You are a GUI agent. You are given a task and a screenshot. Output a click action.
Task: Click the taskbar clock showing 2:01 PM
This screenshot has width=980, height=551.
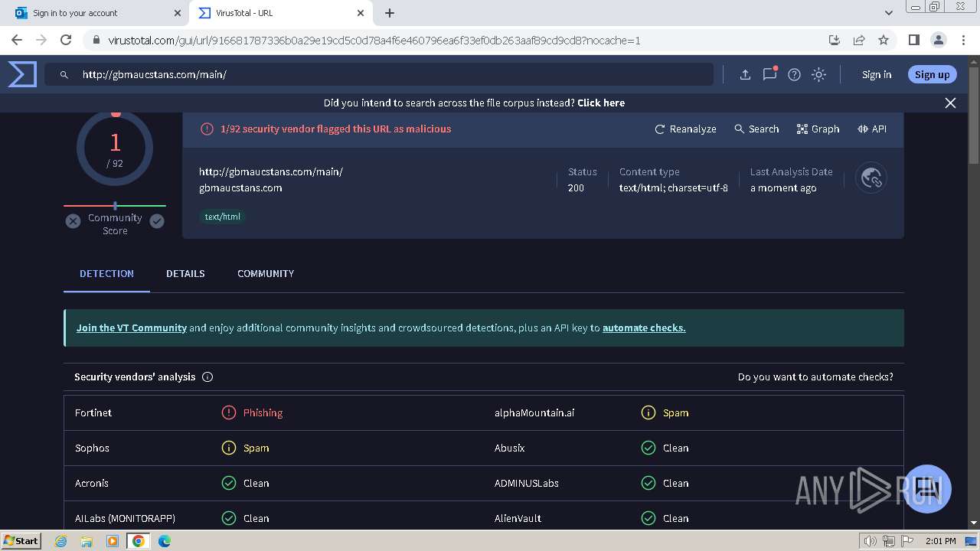click(x=940, y=541)
